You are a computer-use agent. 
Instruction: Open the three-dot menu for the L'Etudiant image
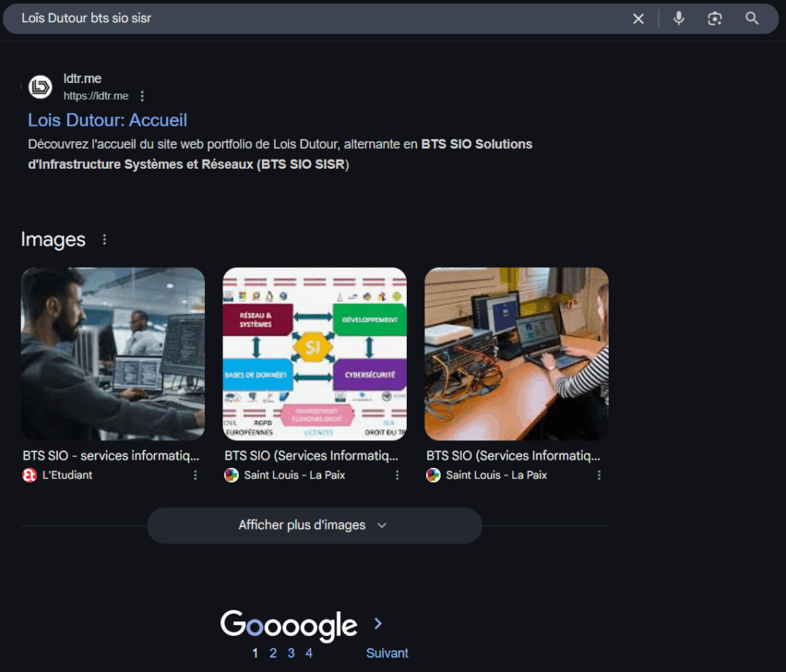(x=196, y=475)
